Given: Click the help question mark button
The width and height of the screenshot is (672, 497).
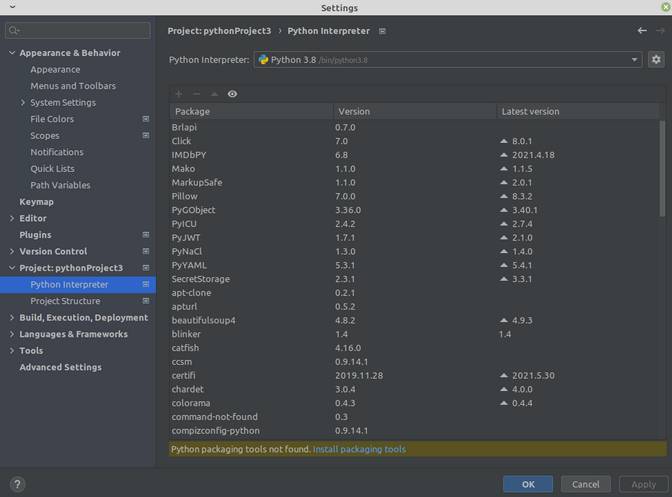Looking at the screenshot, I should [x=17, y=484].
